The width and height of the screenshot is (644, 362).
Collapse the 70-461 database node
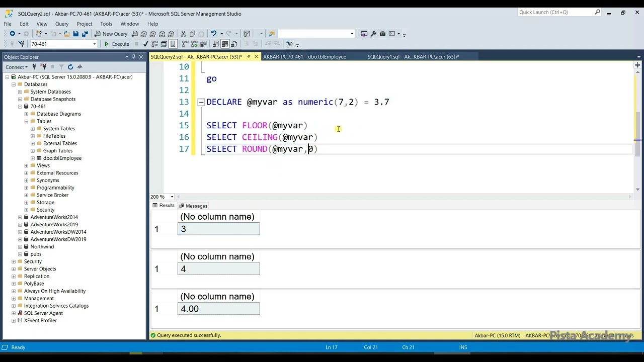coord(20,107)
